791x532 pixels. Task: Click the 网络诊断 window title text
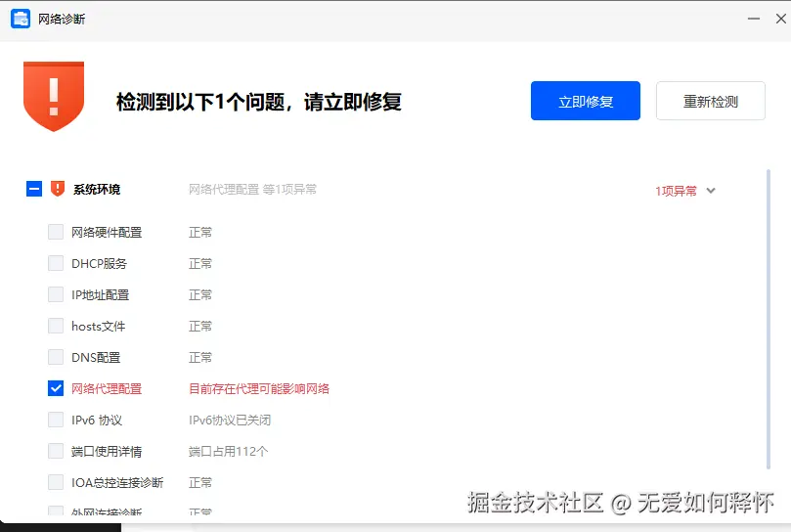coord(62,20)
